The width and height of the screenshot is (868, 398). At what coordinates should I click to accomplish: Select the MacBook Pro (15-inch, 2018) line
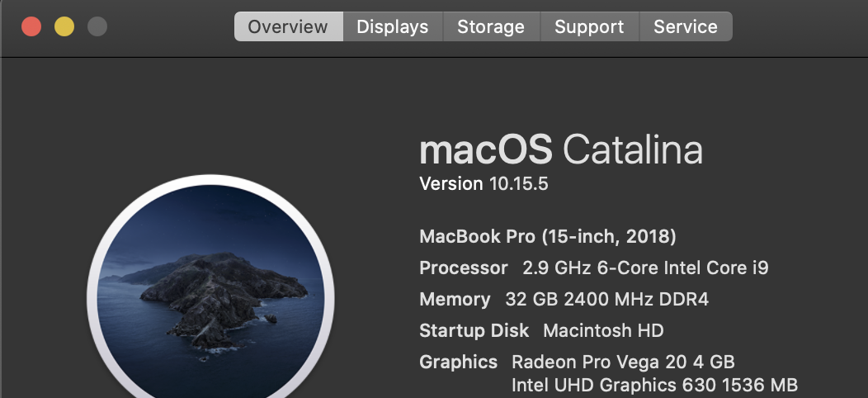(548, 237)
